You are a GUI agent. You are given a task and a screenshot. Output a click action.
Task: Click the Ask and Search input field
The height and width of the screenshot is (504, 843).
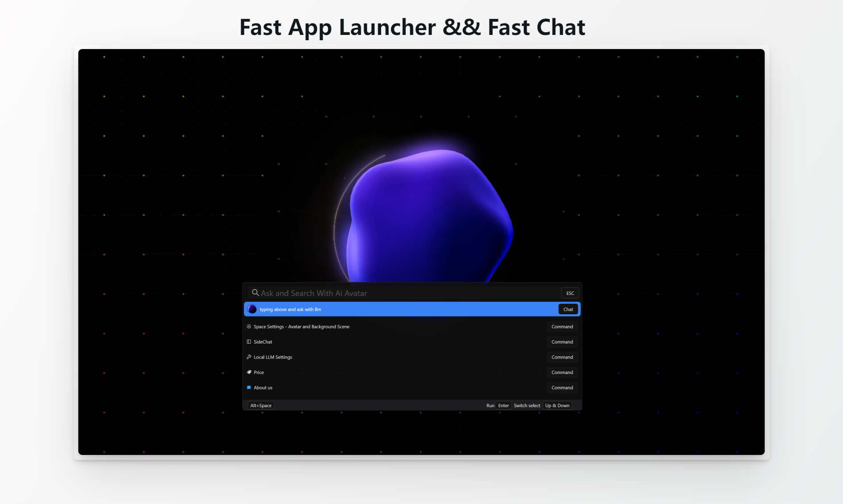click(x=398, y=293)
